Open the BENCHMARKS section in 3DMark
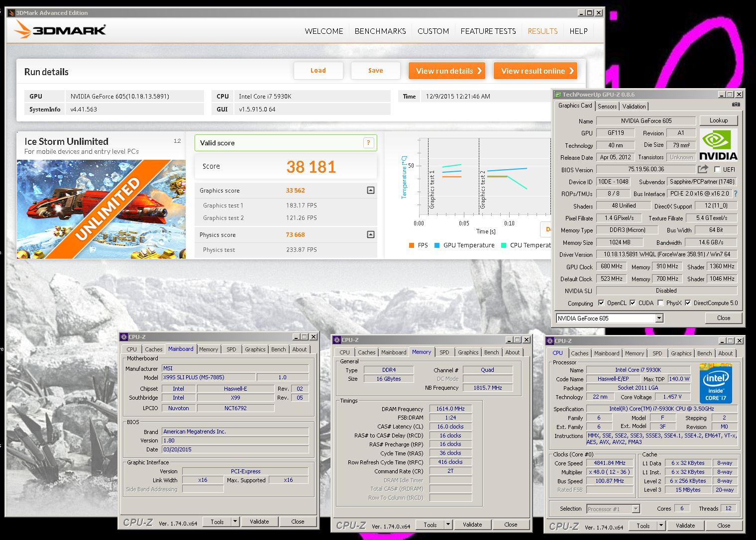 380,31
